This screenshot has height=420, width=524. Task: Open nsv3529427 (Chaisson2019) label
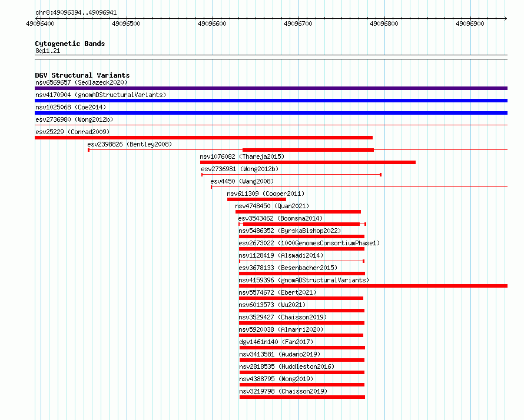pos(283,317)
